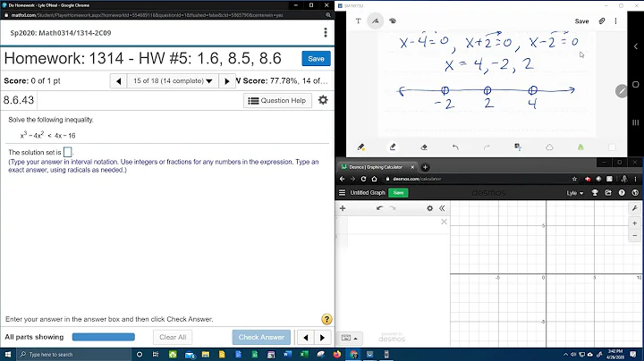Click the empty Desmos expression input line
This screenshot has width=644, height=361.
tap(394, 225)
